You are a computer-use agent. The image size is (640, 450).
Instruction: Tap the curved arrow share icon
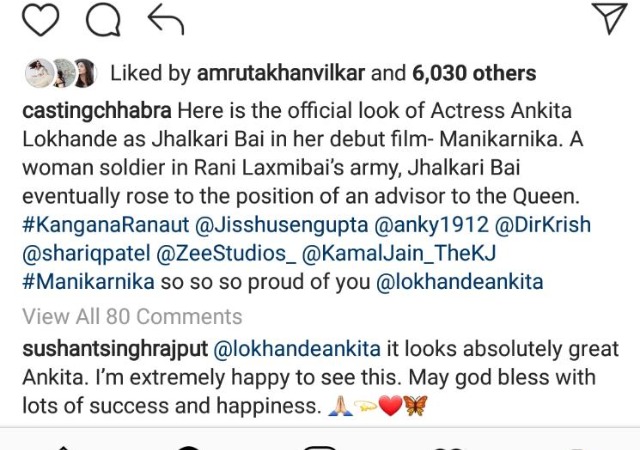(166, 19)
